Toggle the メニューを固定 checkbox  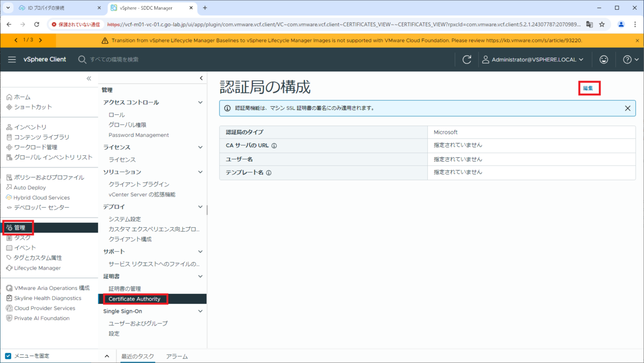pos(8,356)
